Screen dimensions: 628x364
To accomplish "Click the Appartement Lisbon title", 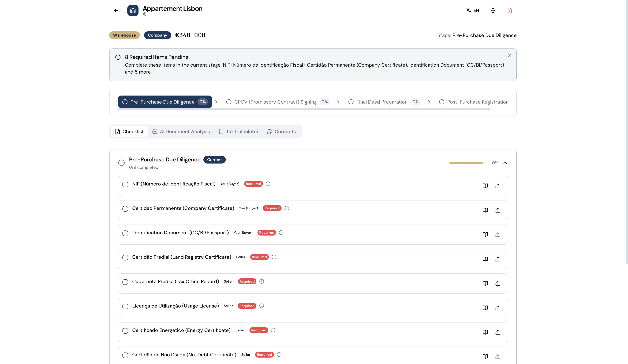I will coord(173,9).
